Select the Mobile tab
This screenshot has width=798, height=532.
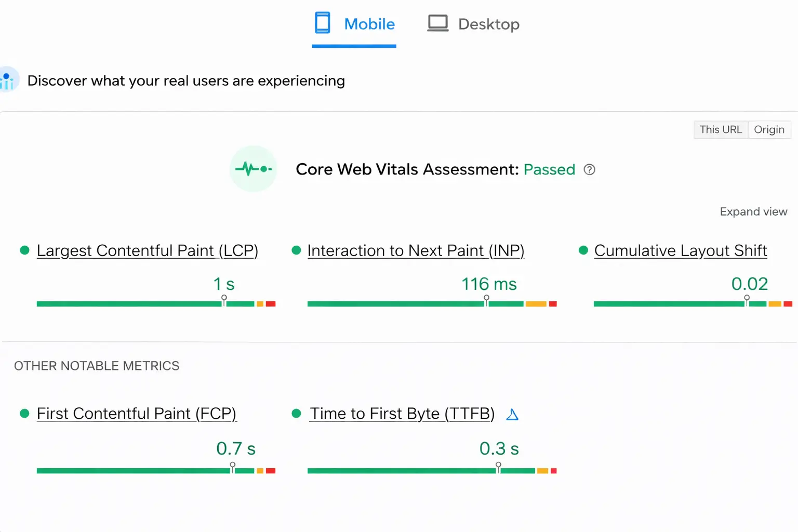point(354,24)
